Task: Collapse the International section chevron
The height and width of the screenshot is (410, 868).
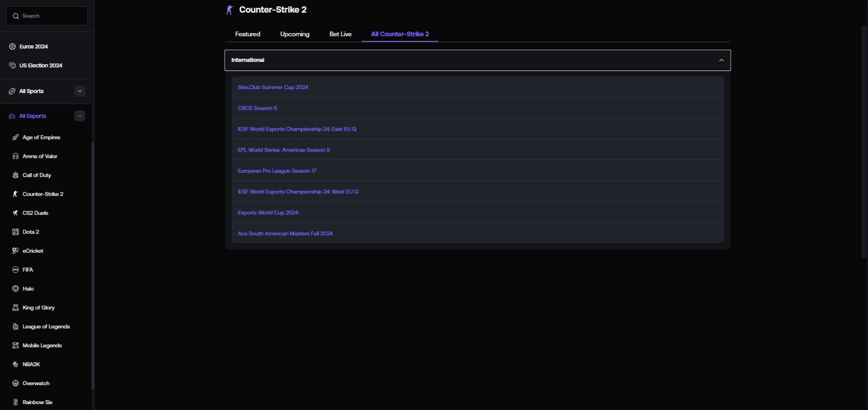Action: point(722,60)
